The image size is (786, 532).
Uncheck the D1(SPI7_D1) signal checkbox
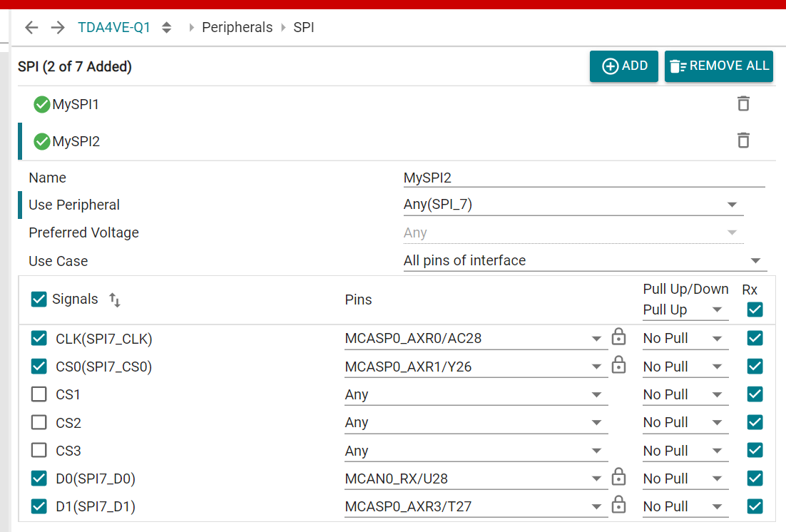(39, 506)
